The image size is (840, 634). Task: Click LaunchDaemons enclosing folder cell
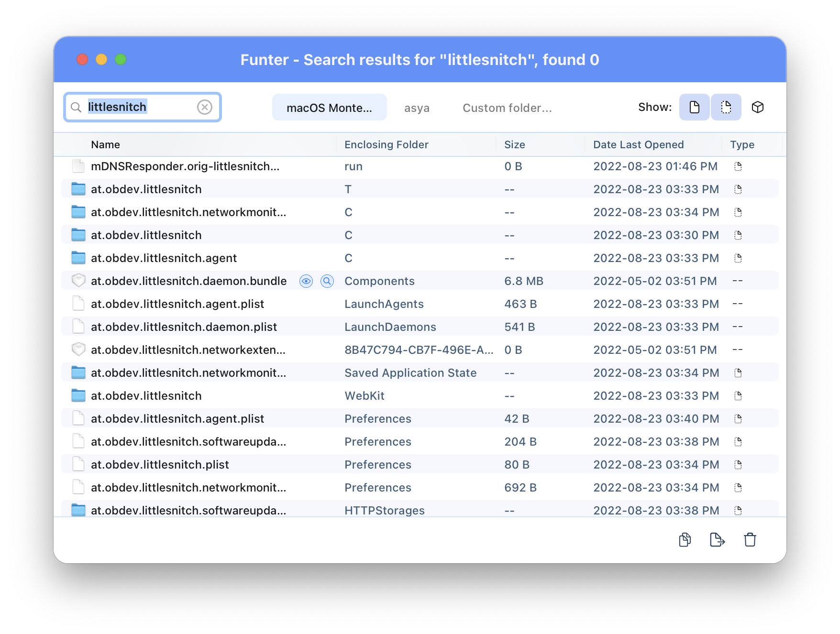click(390, 327)
